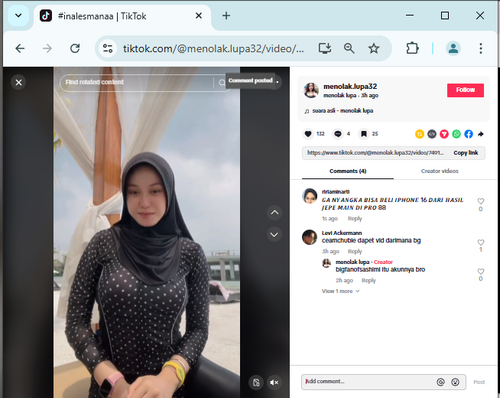The image size is (500, 398).
Task: Open comments via speech bubble icon
Action: [x=338, y=134]
